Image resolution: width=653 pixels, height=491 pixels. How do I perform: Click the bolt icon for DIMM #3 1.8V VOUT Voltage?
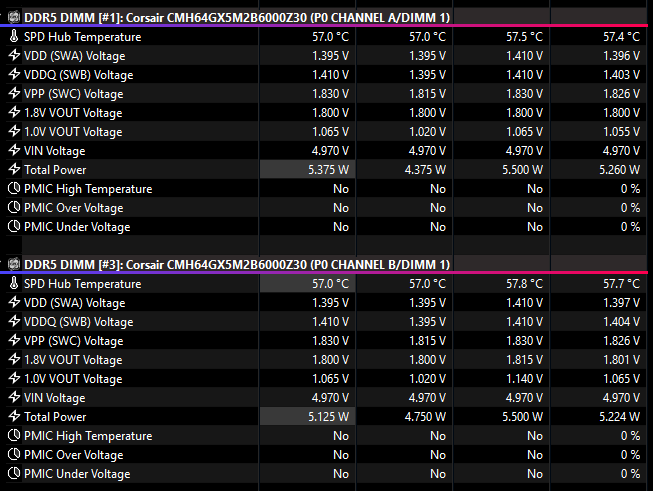coord(14,359)
